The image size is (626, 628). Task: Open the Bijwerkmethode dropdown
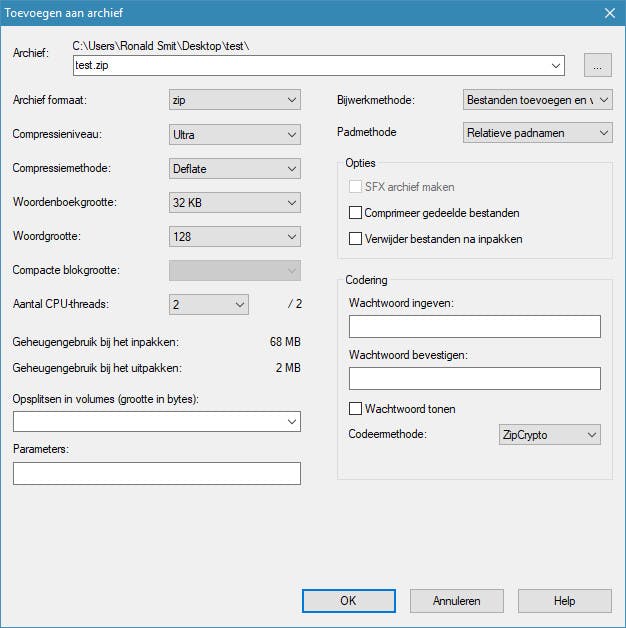pos(538,100)
